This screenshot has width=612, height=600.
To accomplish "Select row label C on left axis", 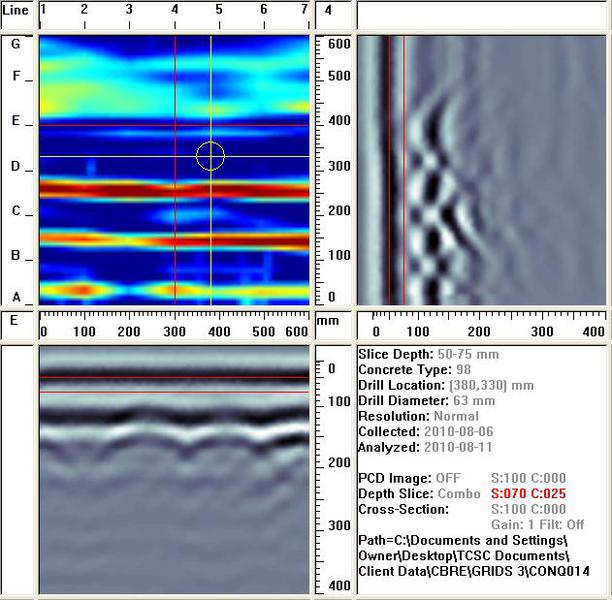I will (16, 211).
